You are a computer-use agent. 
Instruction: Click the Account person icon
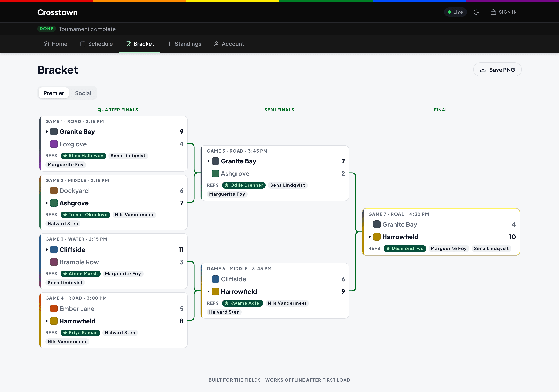(216, 44)
